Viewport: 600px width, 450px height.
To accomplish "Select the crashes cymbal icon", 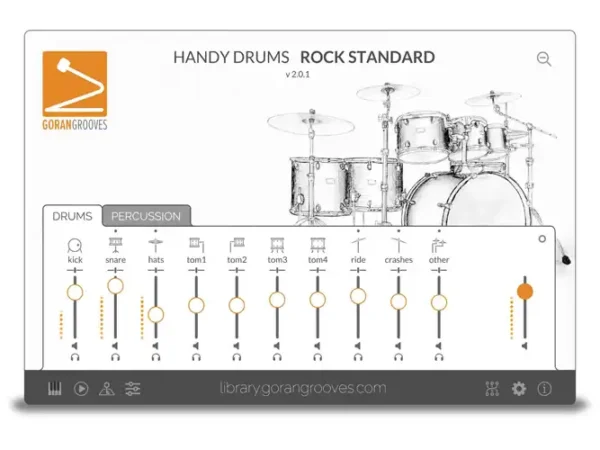I will point(398,245).
